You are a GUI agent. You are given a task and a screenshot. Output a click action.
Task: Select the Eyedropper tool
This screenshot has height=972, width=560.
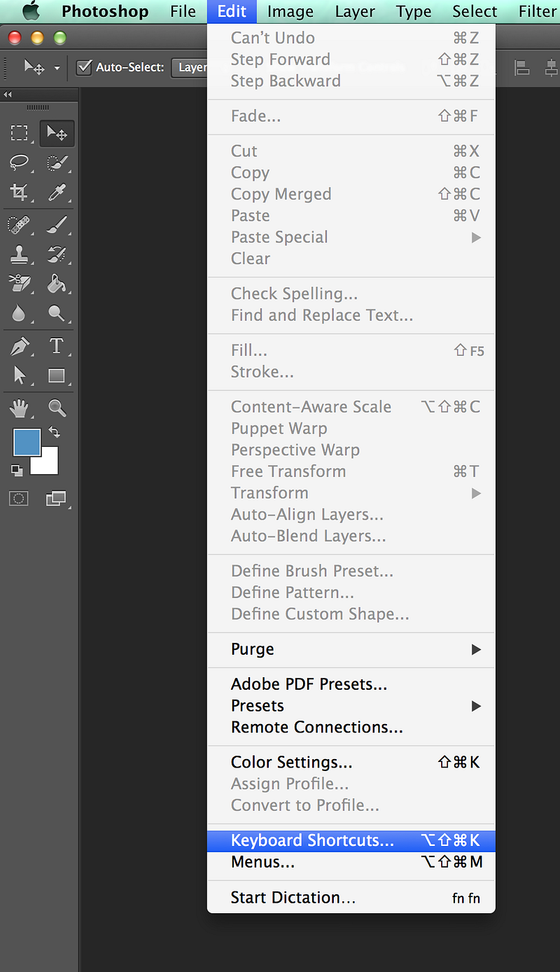[57, 192]
